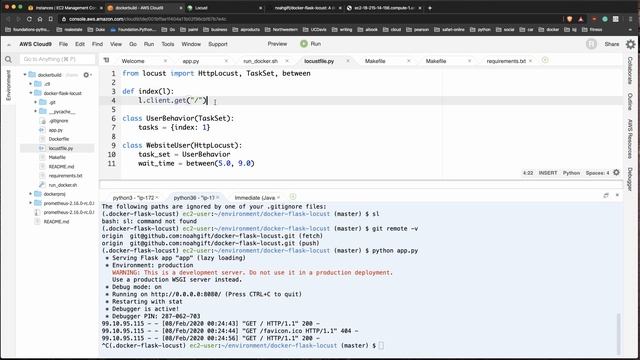Viewport: 640px width, 360px height.
Task: Switch to the Immediate (Java terminal tab
Action: 255,198
